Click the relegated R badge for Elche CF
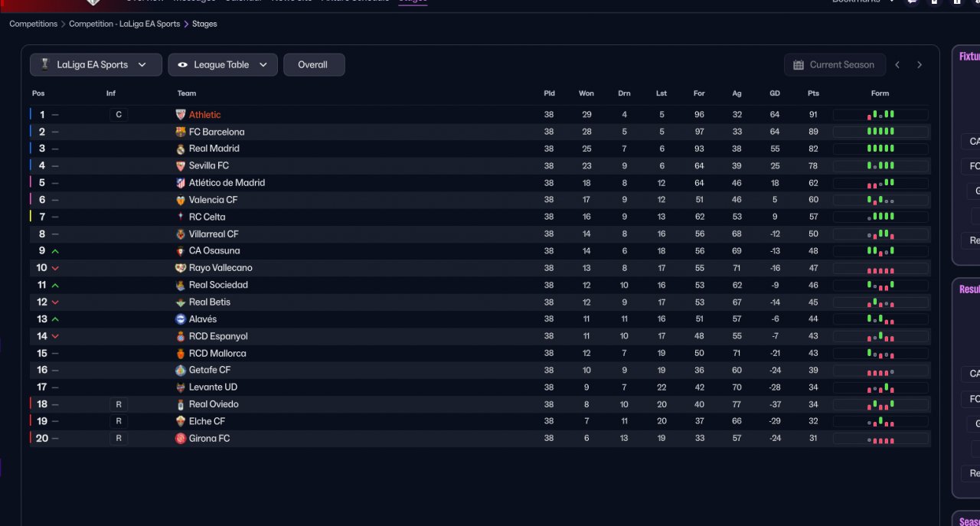980x526 pixels. (118, 421)
